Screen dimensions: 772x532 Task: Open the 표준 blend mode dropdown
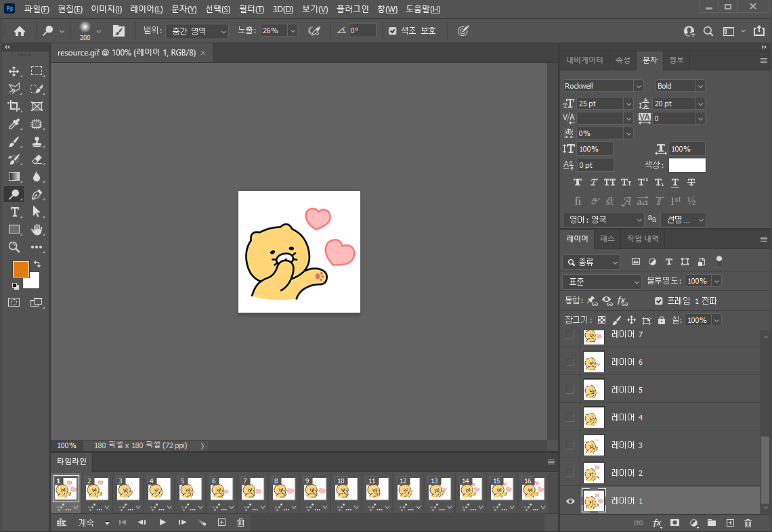click(601, 282)
